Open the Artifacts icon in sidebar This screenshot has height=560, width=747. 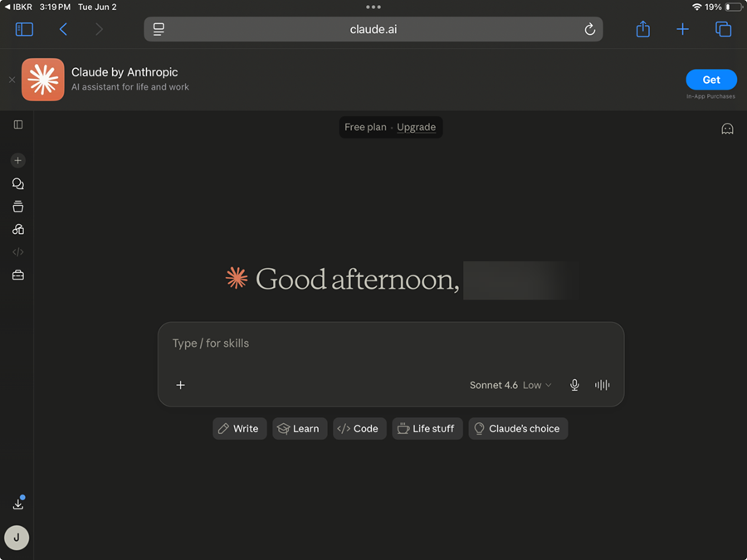(x=18, y=230)
